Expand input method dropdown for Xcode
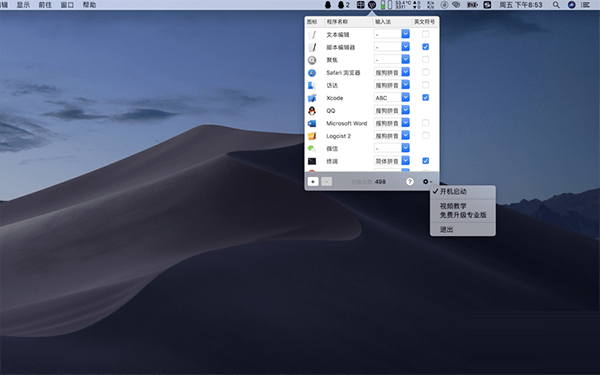The width and height of the screenshot is (600, 375). [406, 97]
